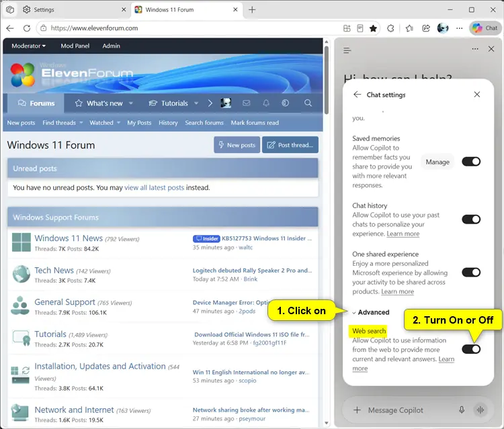Open Learn more under One shared experience
Viewport: 504px width, 429px height.
point(397,291)
